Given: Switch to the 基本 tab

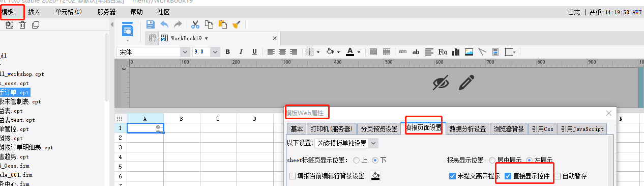Looking at the screenshot, I should pos(297,129).
